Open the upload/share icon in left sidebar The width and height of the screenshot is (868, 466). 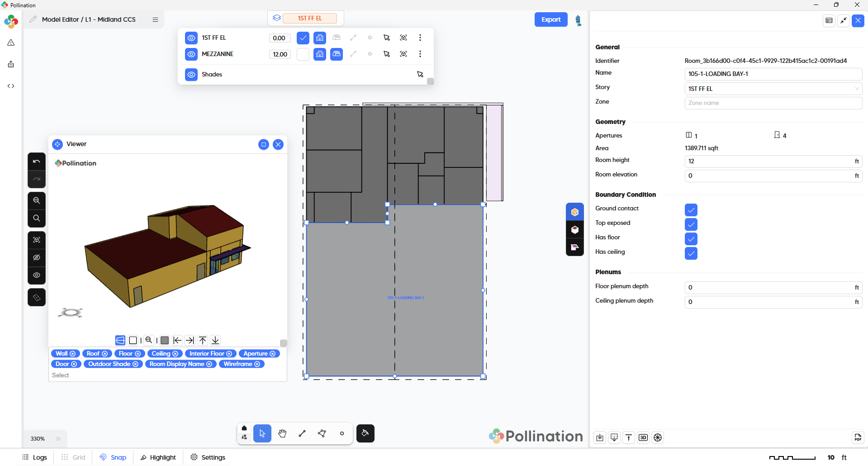click(11, 64)
